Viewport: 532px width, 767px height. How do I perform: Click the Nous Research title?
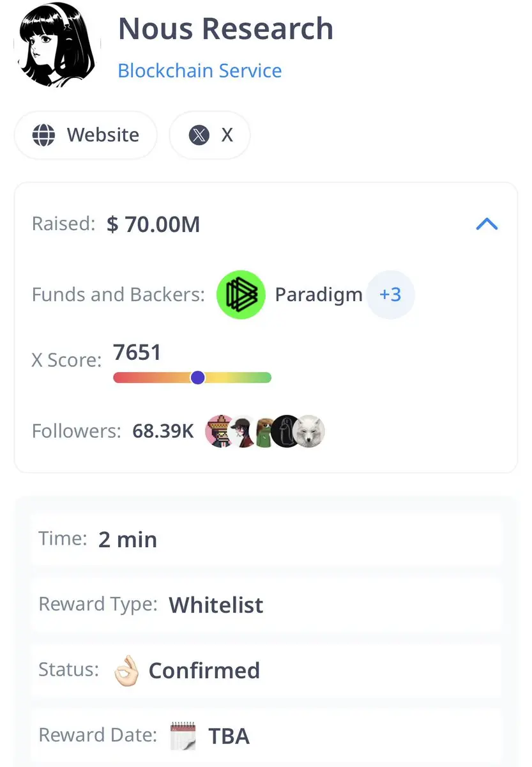(226, 28)
